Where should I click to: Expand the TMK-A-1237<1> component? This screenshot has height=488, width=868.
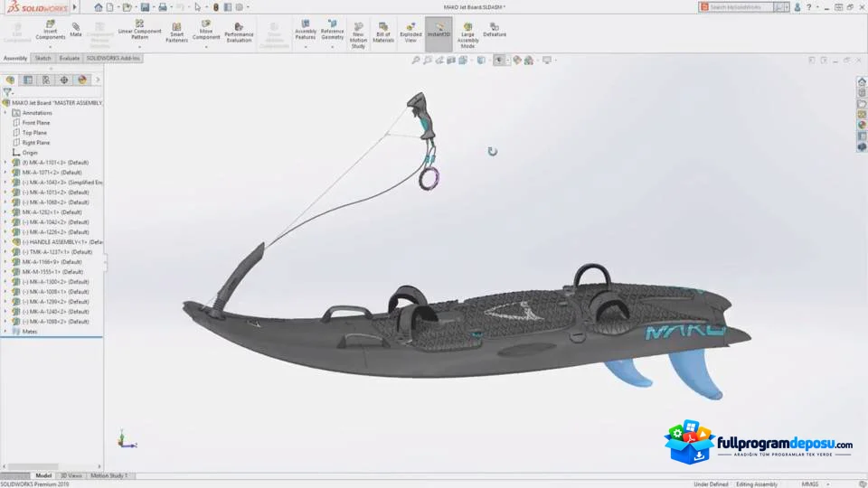pos(5,252)
